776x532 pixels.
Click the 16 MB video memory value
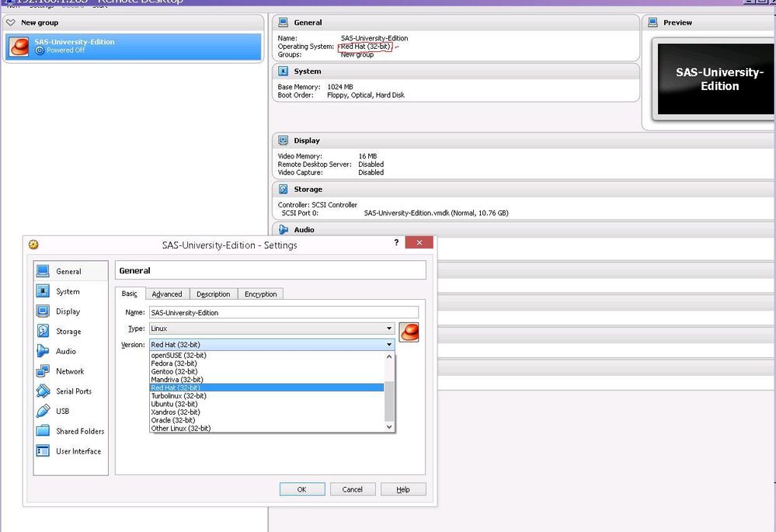367,156
